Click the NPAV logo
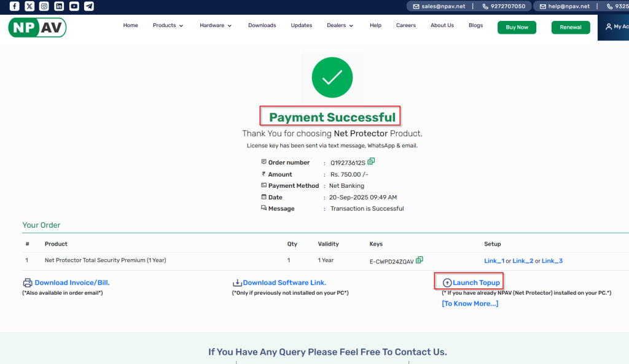Image resolution: width=629 pixels, height=364 pixels. tap(37, 27)
